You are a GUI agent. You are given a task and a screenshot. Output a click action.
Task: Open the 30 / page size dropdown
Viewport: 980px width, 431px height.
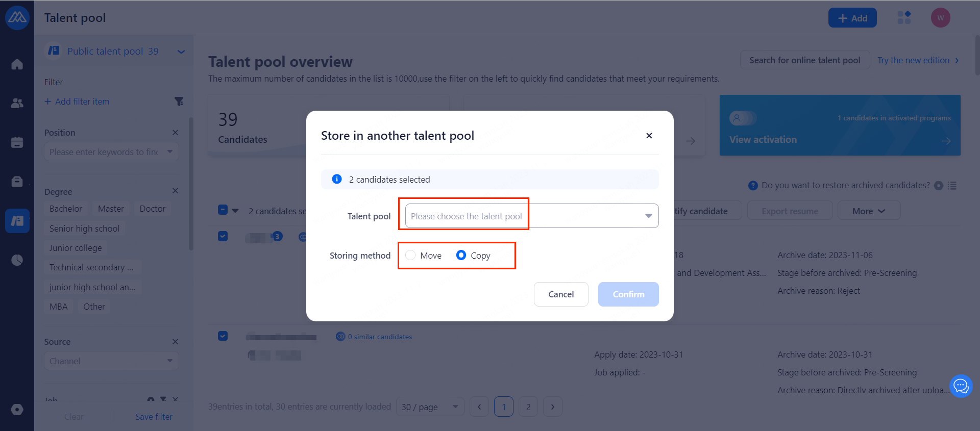tap(429, 407)
